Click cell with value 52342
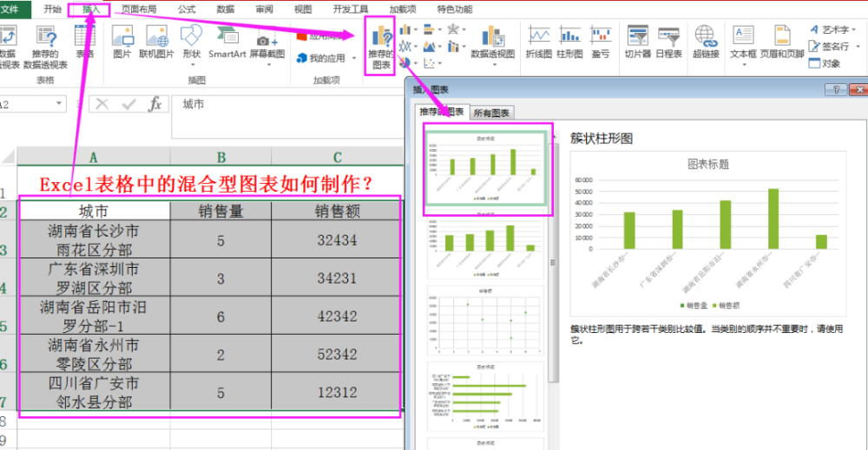Image resolution: width=868 pixels, height=450 pixels. (337, 354)
